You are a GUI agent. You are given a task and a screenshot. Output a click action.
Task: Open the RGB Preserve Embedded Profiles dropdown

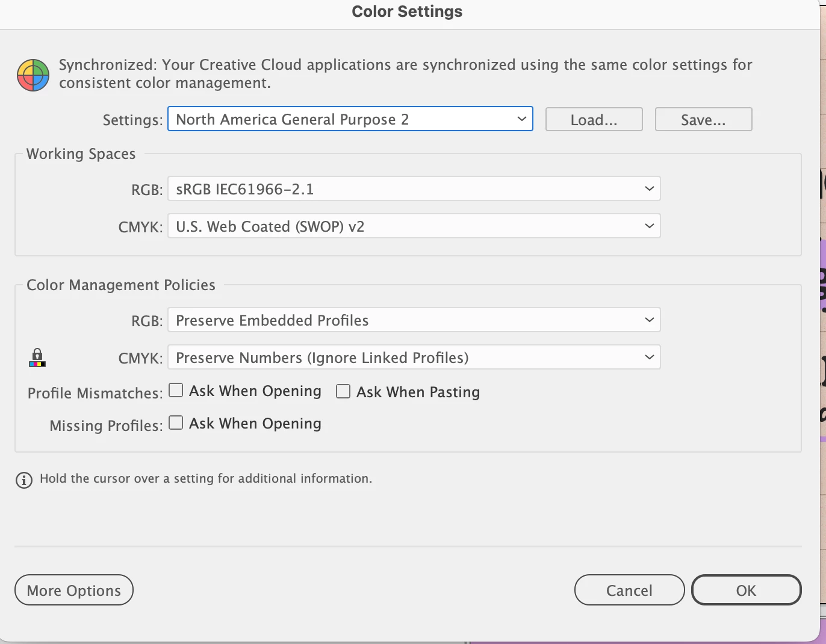(x=414, y=320)
